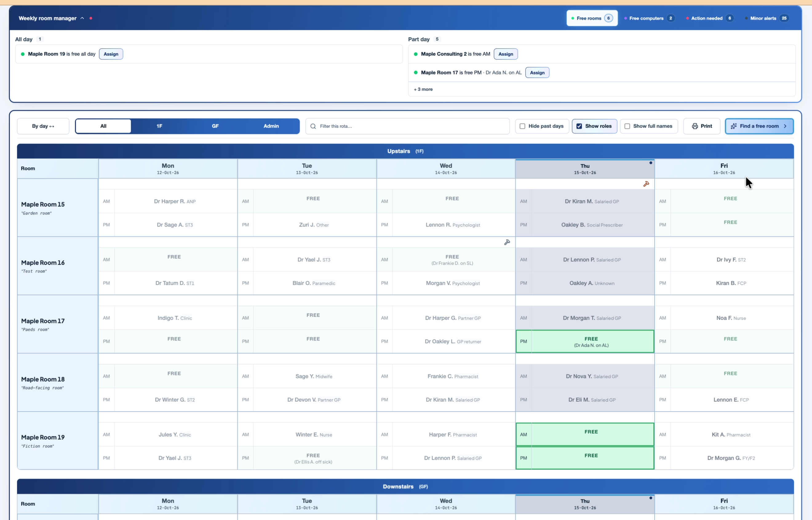Open the Free rooms filter pill

coord(591,18)
